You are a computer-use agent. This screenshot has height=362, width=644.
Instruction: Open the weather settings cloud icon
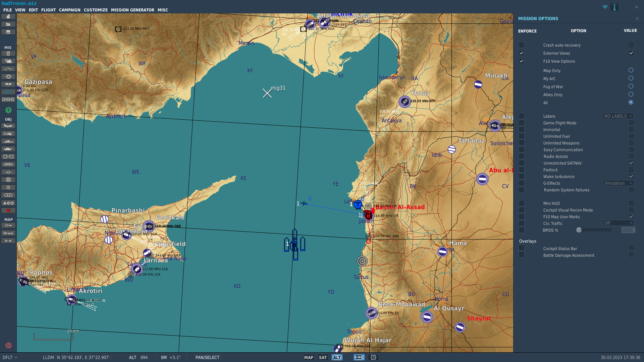point(8,61)
